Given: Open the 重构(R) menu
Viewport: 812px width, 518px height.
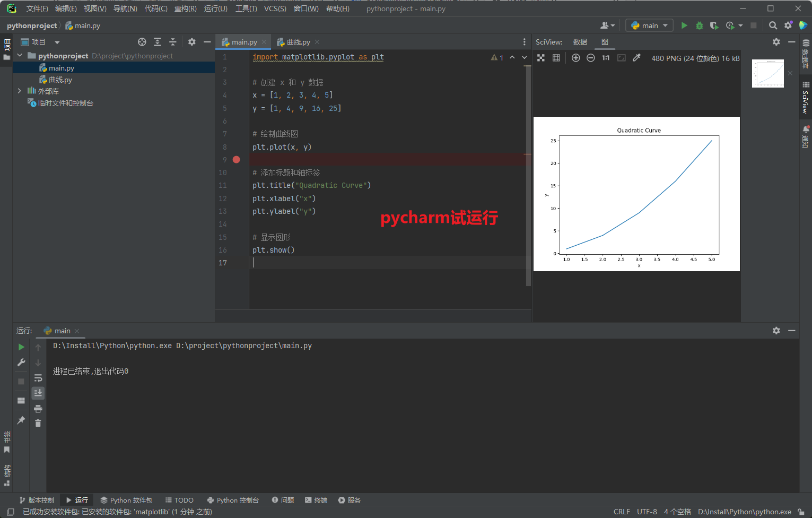Looking at the screenshot, I should [x=185, y=8].
